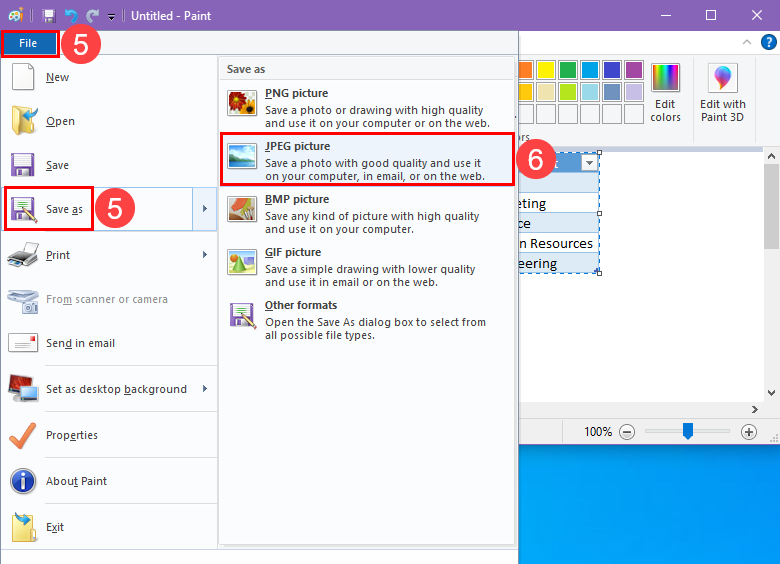Pick the indigo color swatch

pos(612,70)
